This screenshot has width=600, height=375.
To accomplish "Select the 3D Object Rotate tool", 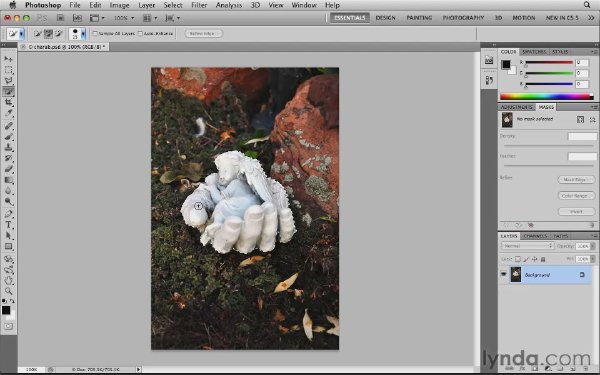I will (8, 259).
